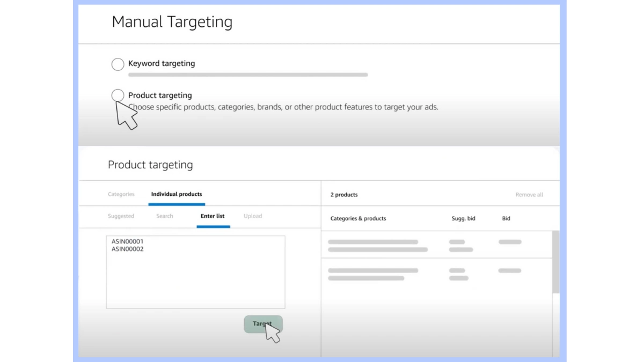Select the Keyword targeting radio button

(x=118, y=64)
